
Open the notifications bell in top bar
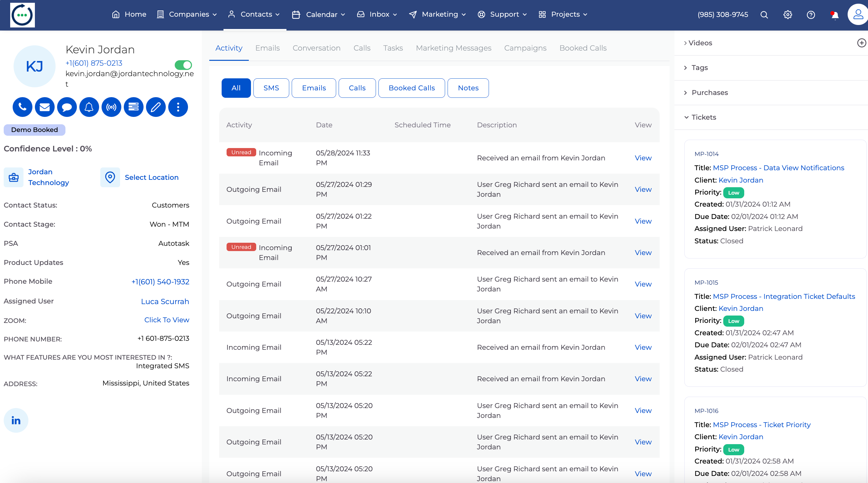click(x=835, y=15)
